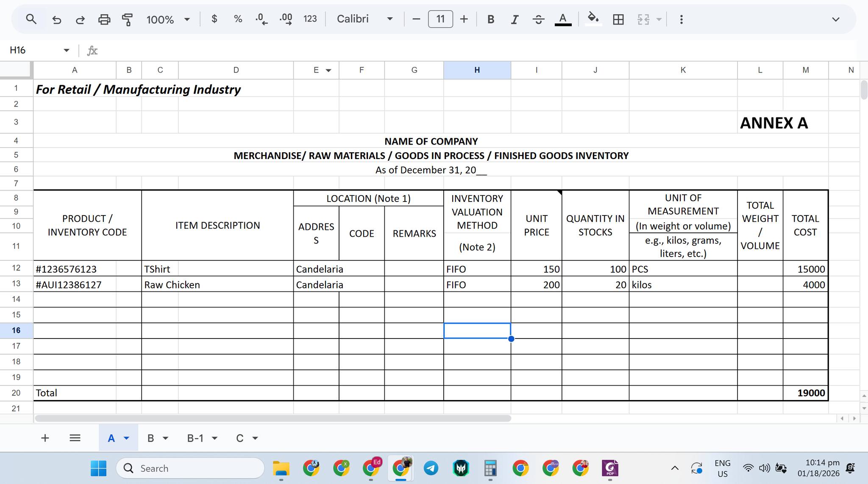This screenshot has width=868, height=484.
Task: Open the 123 more formats menu
Action: pyautogui.click(x=310, y=19)
